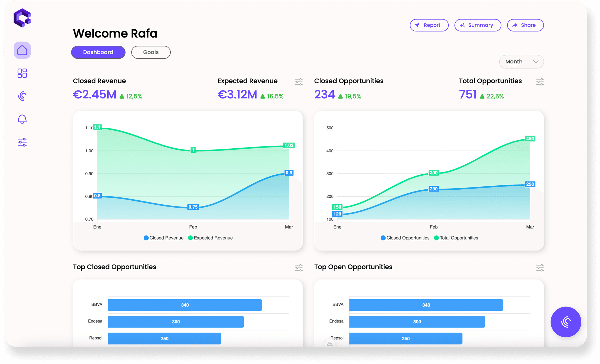Open Top Open Opportunities filter icon
600x364 pixels.
pos(540,268)
